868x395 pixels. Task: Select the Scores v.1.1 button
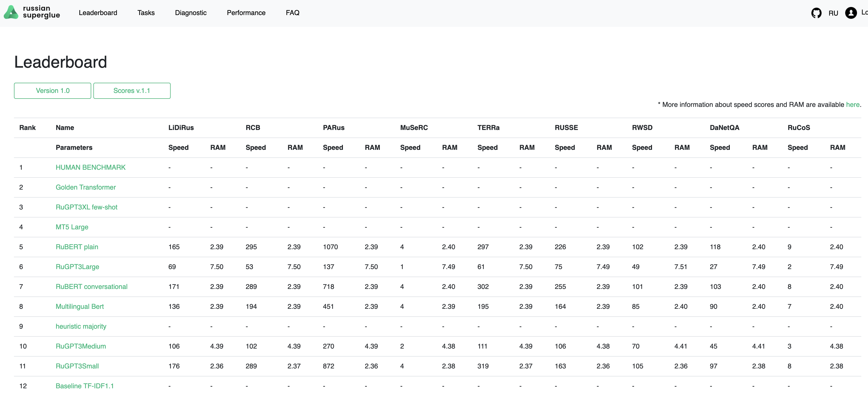pyautogui.click(x=132, y=91)
